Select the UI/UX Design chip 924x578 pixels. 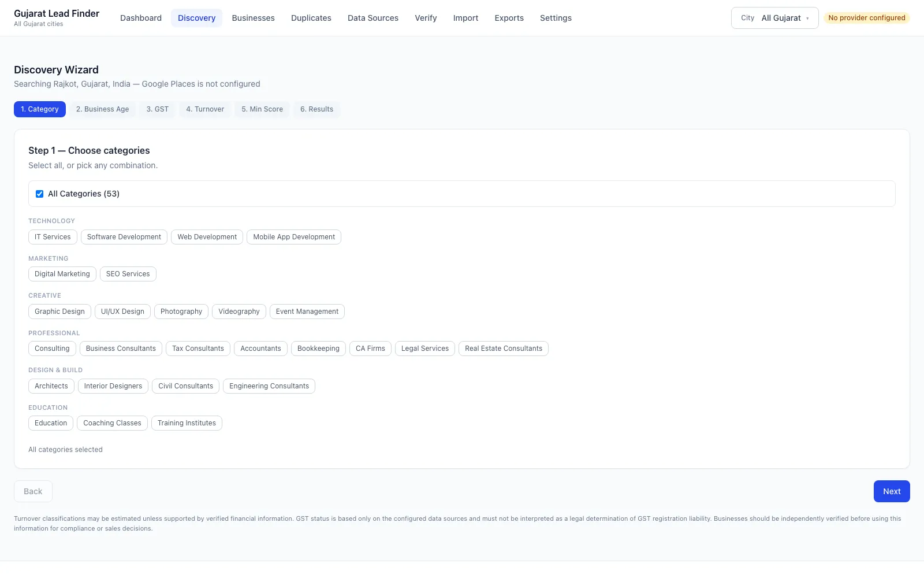(x=122, y=312)
